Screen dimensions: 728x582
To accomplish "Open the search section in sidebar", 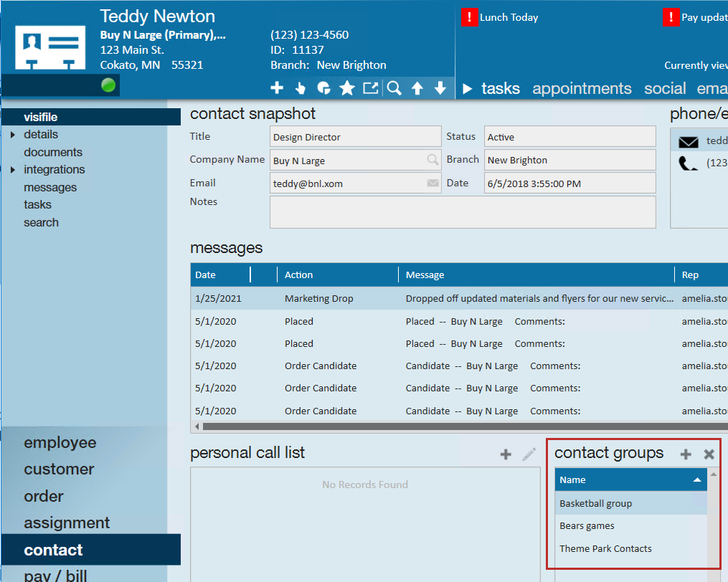I will (42, 223).
